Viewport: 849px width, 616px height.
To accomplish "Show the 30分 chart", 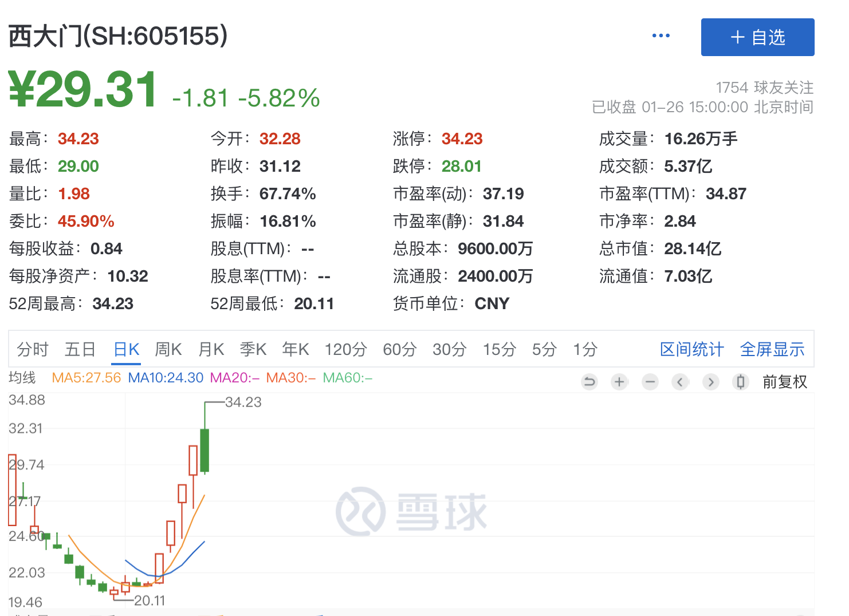I will point(449,349).
